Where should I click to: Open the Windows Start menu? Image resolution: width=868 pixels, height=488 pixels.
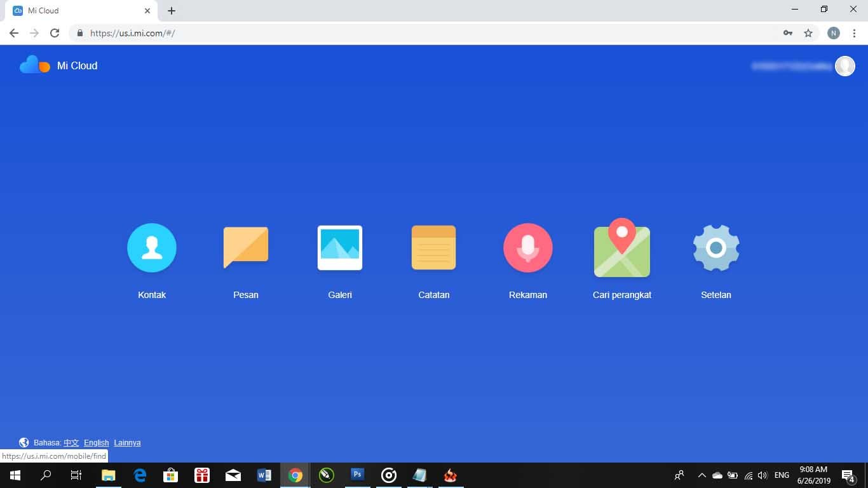click(15, 475)
